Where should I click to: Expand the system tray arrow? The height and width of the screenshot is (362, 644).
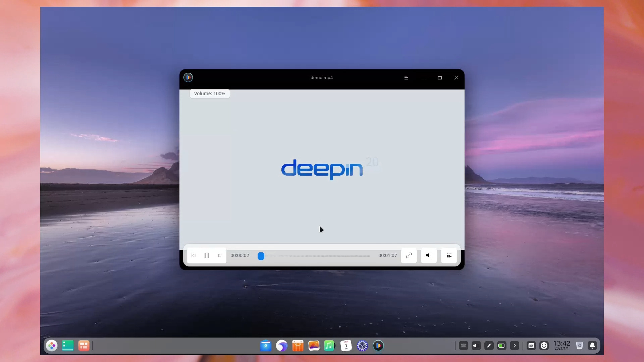[x=514, y=346]
